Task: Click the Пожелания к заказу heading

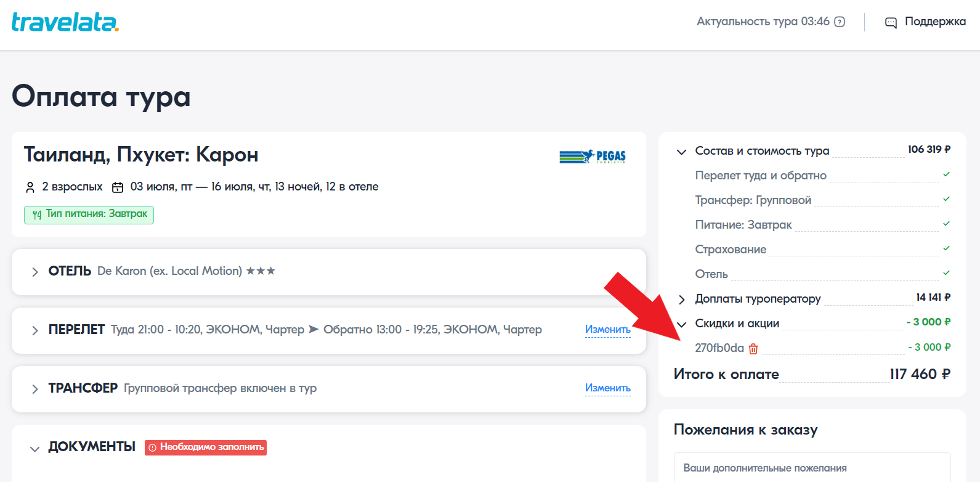Action: [746, 430]
